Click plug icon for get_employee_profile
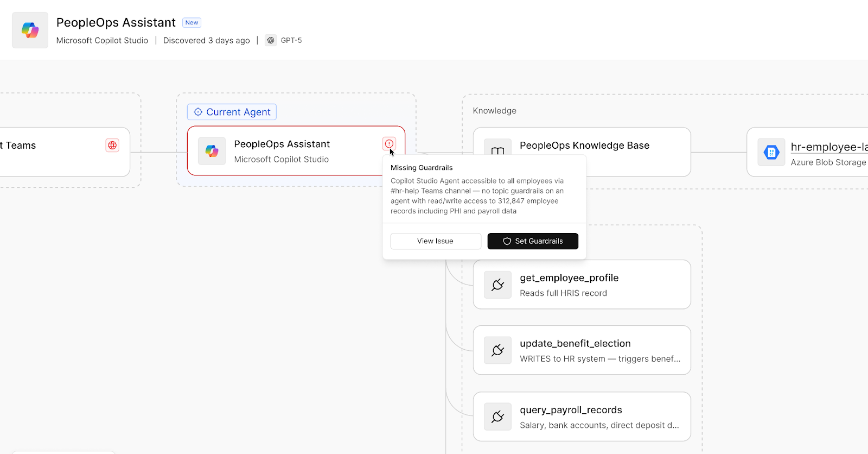Viewport: 868px width, 454px height. (497, 285)
